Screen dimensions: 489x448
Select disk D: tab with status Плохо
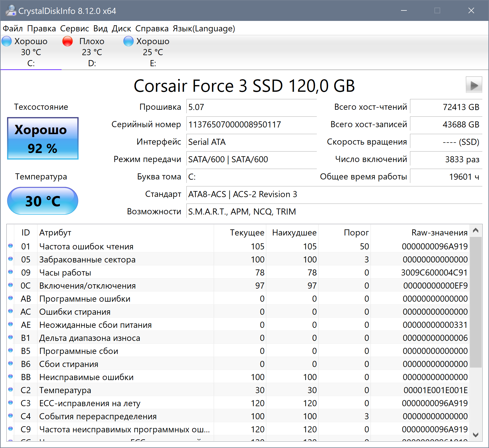click(92, 52)
